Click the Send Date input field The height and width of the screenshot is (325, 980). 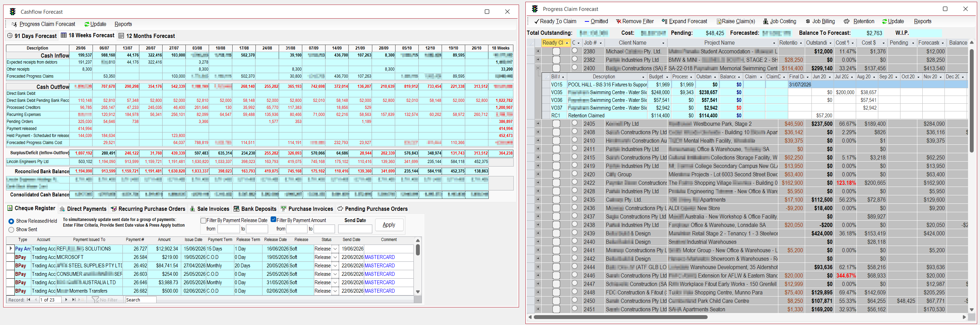pos(355,229)
